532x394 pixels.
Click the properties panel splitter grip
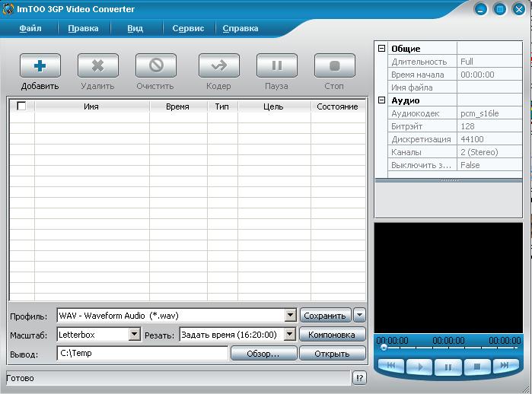coord(450,180)
